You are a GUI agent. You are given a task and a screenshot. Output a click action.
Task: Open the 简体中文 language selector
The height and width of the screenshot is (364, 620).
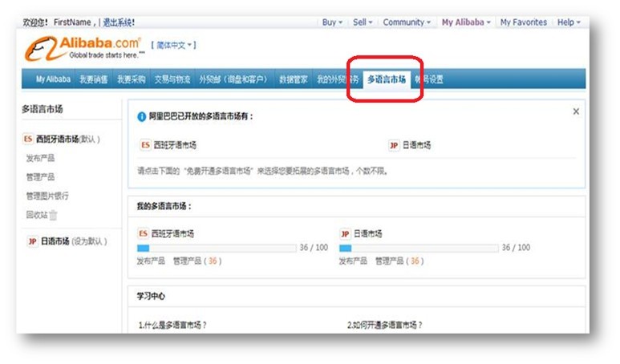173,45
